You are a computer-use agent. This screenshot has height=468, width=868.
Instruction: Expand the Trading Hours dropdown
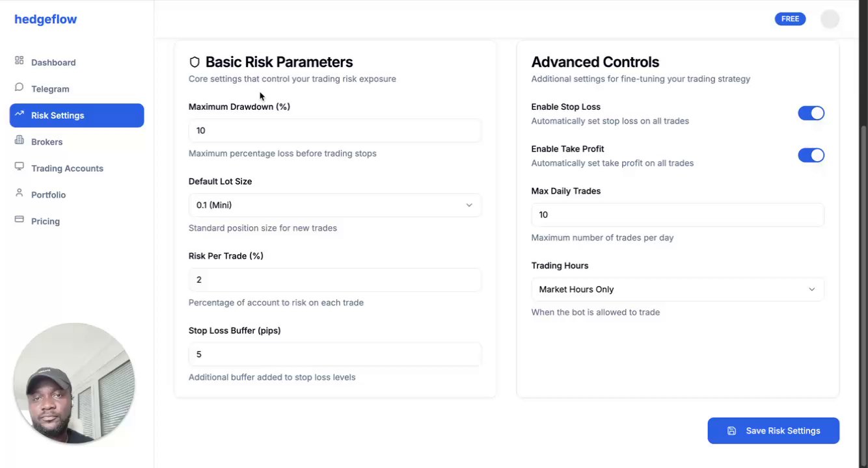[677, 289]
